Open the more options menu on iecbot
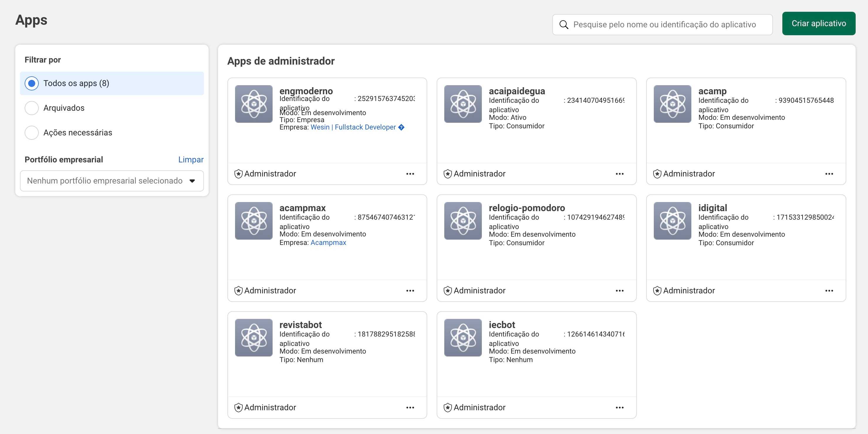The width and height of the screenshot is (868, 434). pos(619,407)
